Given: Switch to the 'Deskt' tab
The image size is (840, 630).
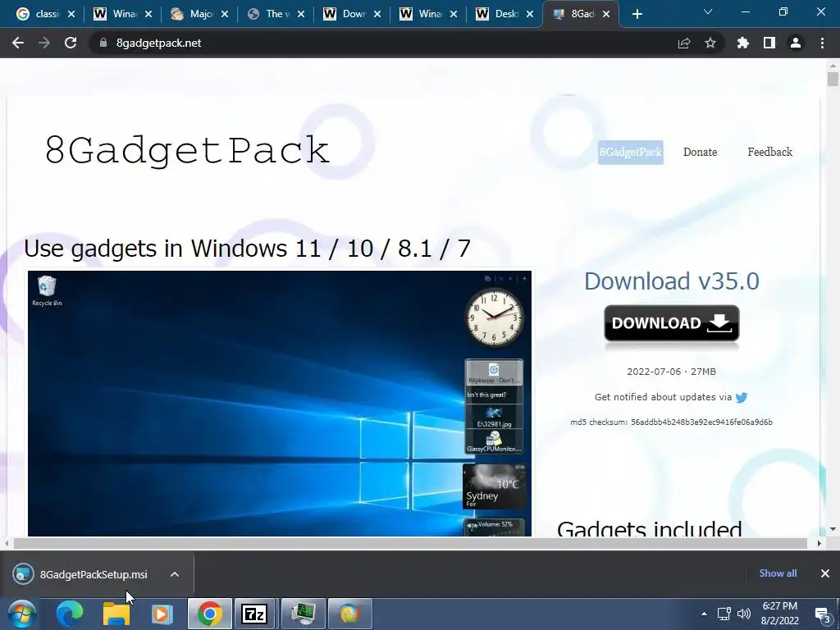Looking at the screenshot, I should 504,14.
